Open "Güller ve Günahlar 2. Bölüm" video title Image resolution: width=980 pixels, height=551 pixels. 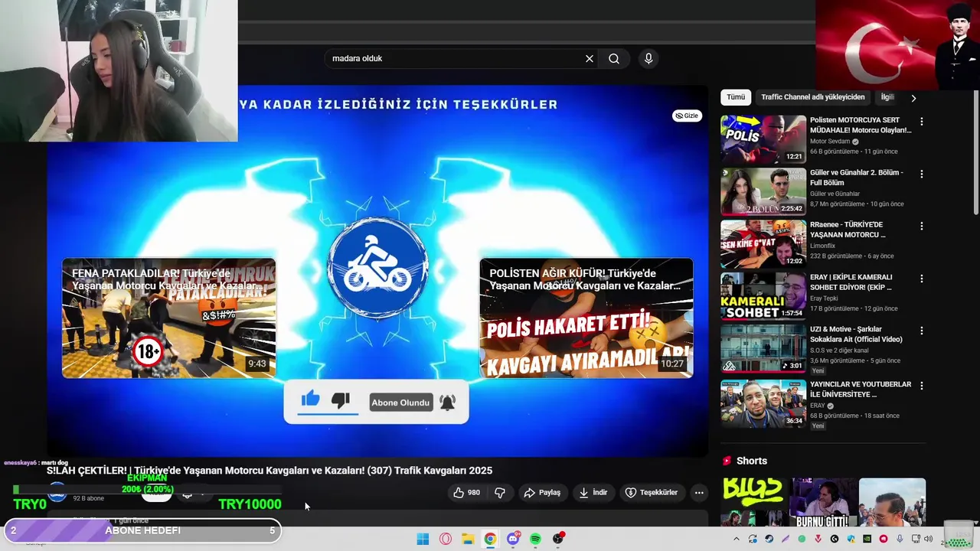(857, 178)
